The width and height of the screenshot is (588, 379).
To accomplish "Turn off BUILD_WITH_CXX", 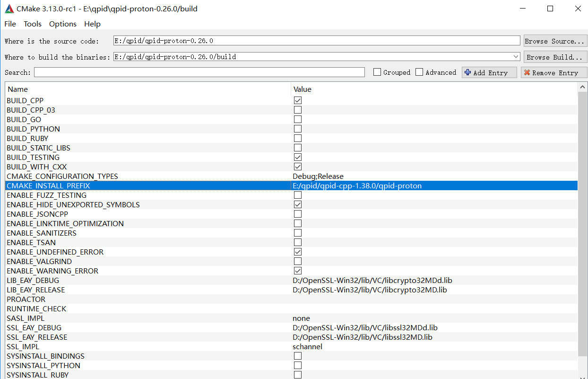I will (298, 166).
